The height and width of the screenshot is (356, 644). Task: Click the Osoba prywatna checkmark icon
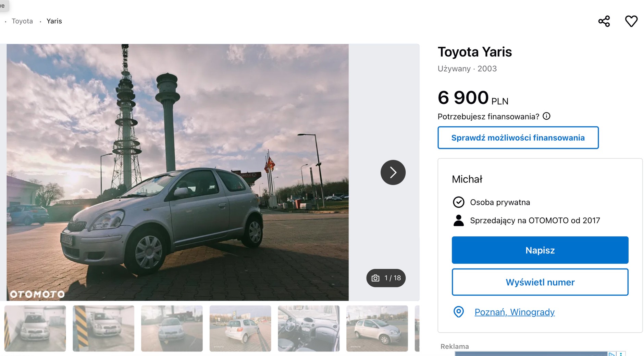[459, 202]
